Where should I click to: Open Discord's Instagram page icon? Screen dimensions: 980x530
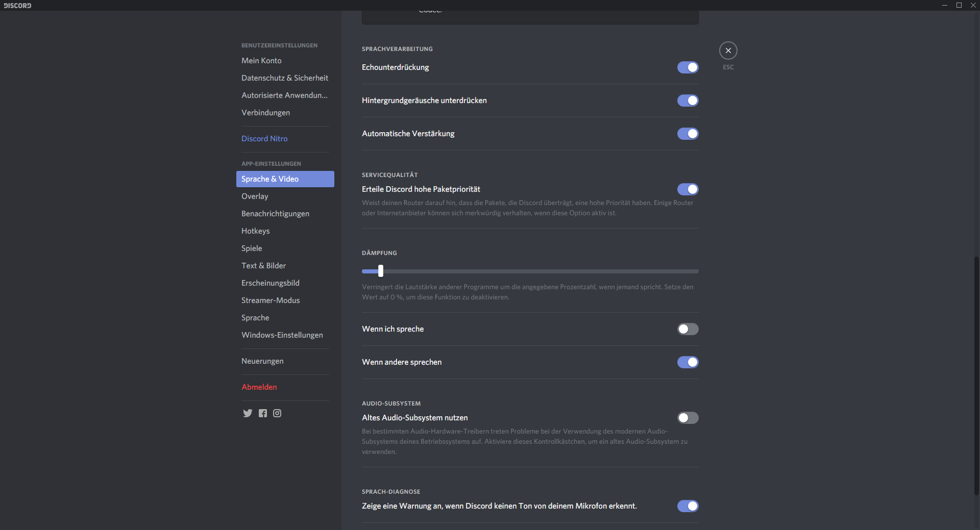click(x=277, y=413)
